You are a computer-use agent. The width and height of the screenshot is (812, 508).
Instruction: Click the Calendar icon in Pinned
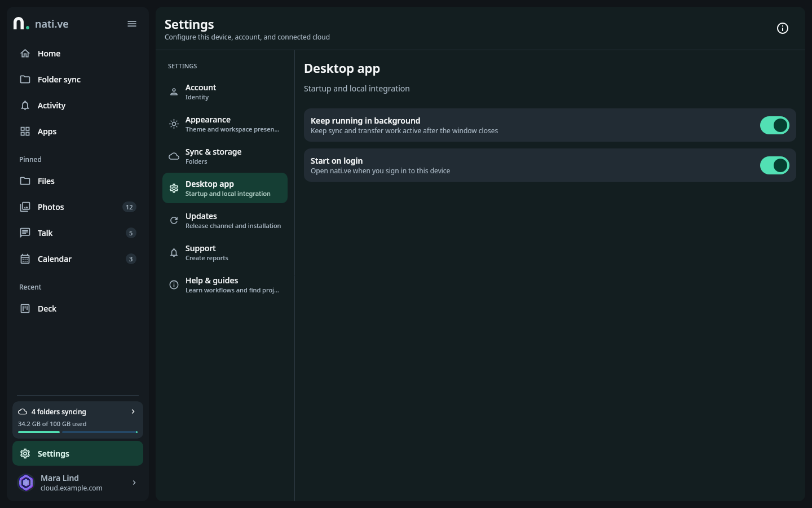click(25, 259)
